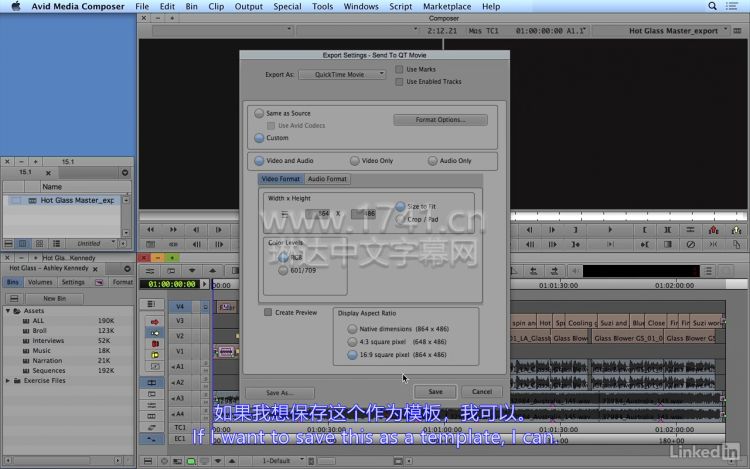This screenshot has height=469, width=750.
Task: Open the 1-Default timeline view dropdown
Action: click(280, 461)
